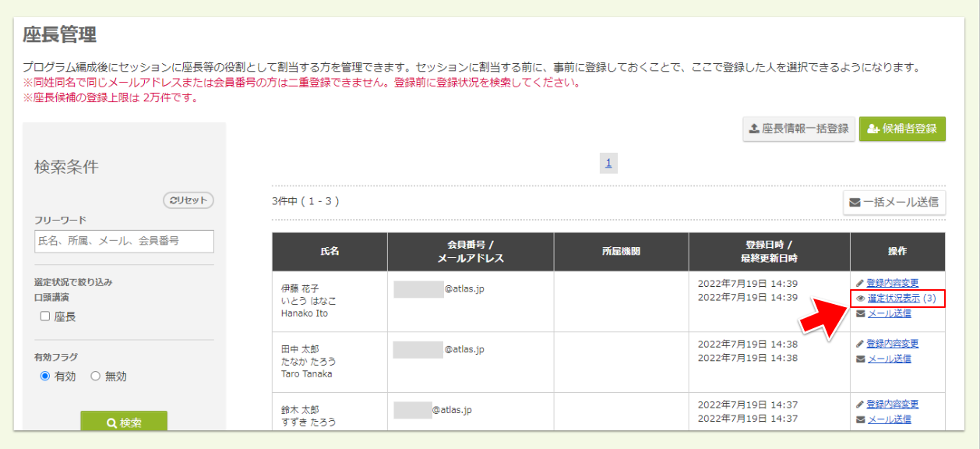Click the green 候補者登録 button
This screenshot has height=449, width=980.
click(902, 129)
